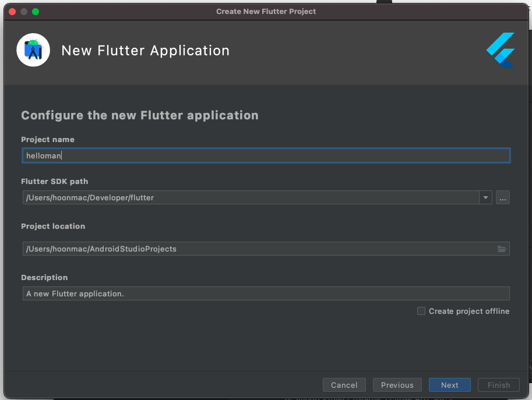Enable Create project offline checkbox
This screenshot has height=400, width=532.
pyautogui.click(x=421, y=311)
